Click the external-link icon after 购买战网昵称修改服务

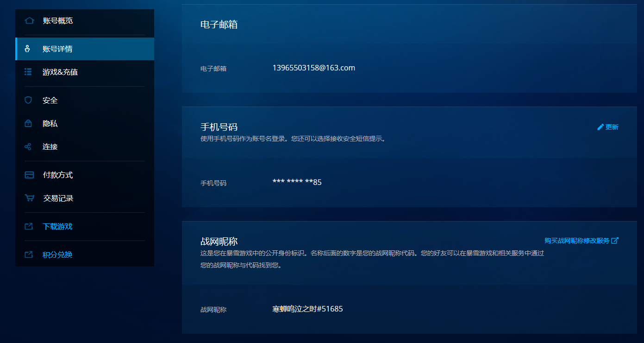(615, 241)
